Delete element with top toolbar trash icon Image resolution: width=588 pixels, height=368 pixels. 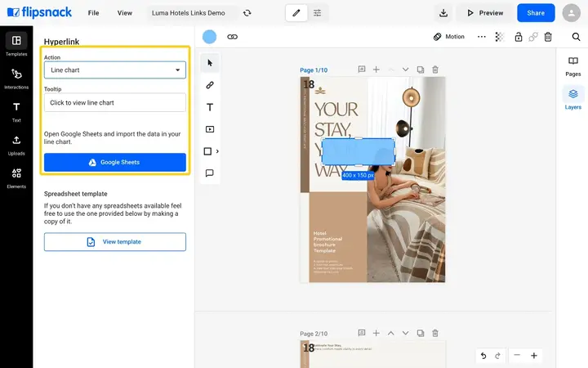tap(548, 37)
